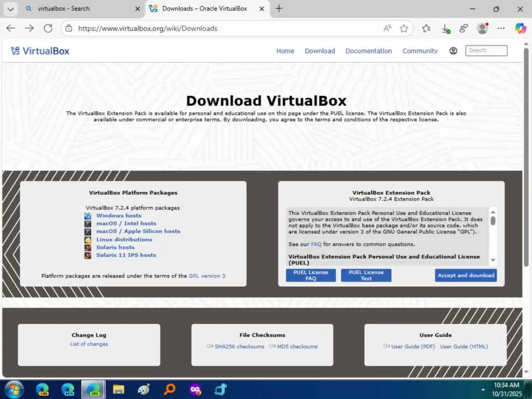The image size is (532, 399).
Task: Click the license box scroll-up arrow
Action: tap(493, 212)
